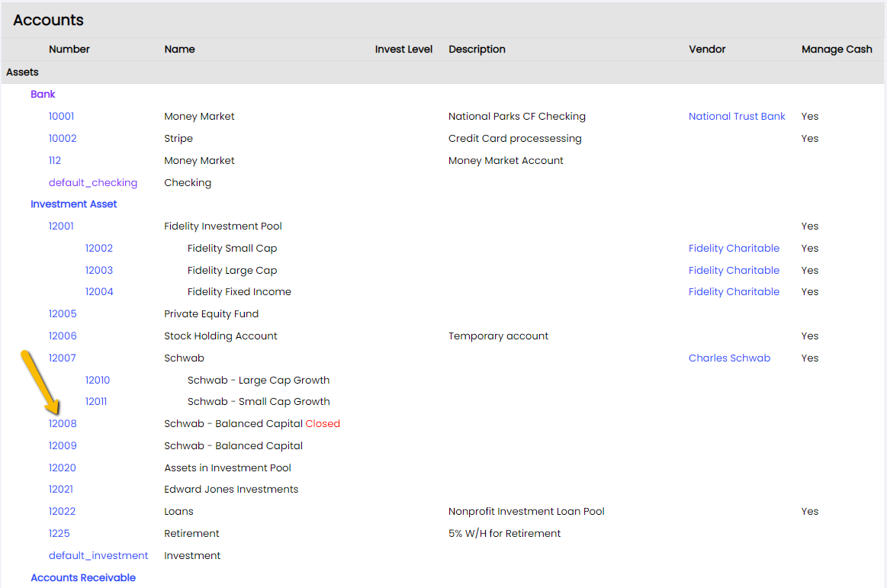Select account 12001 Fidelity Investment Pool

click(x=61, y=226)
